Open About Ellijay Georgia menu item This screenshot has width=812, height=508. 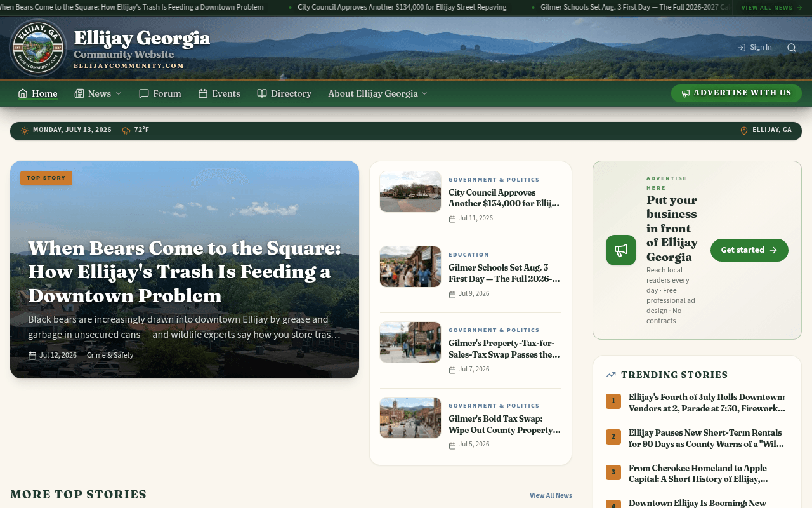pyautogui.click(x=377, y=93)
